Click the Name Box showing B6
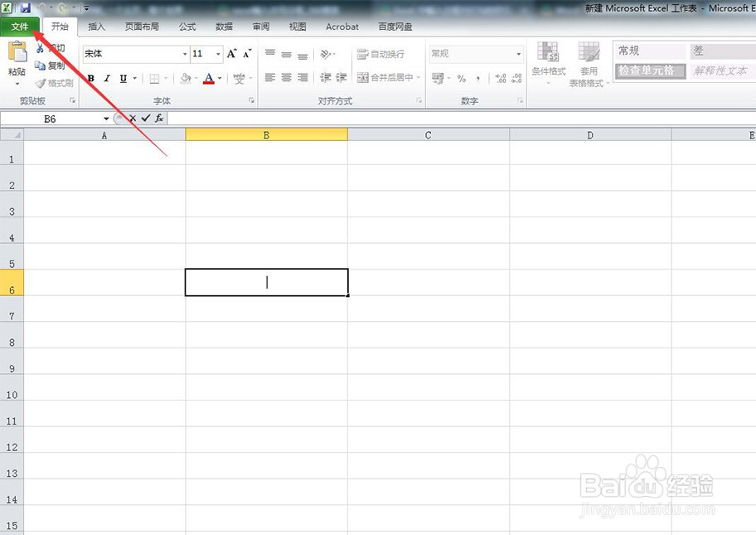The image size is (756, 535). click(51, 119)
